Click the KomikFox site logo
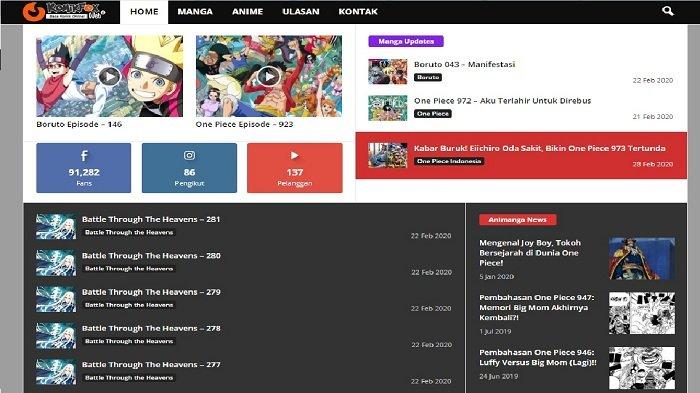 coord(64,11)
